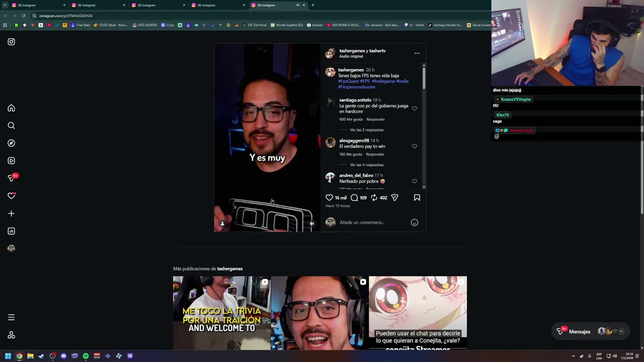
Task: Reply to alexgaggero98's comment
Action: point(375,154)
